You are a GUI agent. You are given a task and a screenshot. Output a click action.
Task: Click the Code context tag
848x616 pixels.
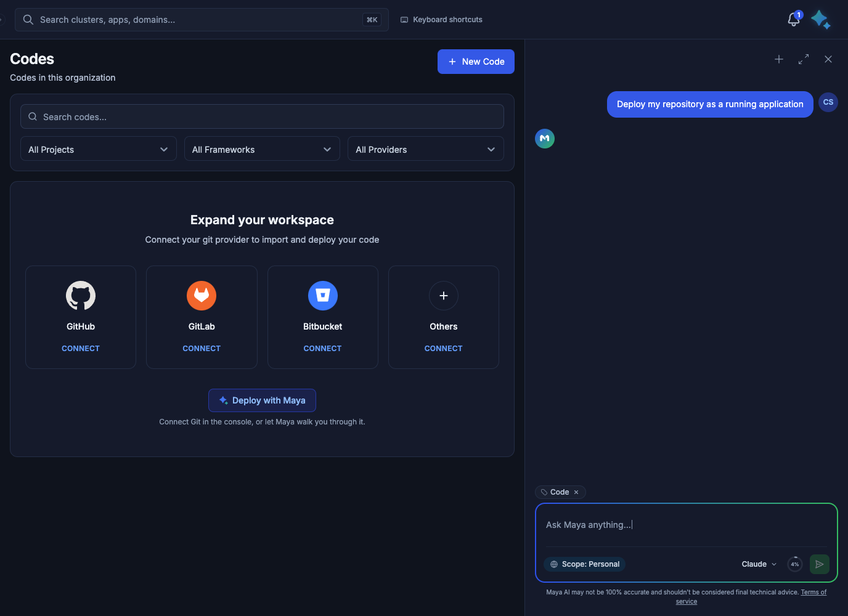(x=560, y=492)
